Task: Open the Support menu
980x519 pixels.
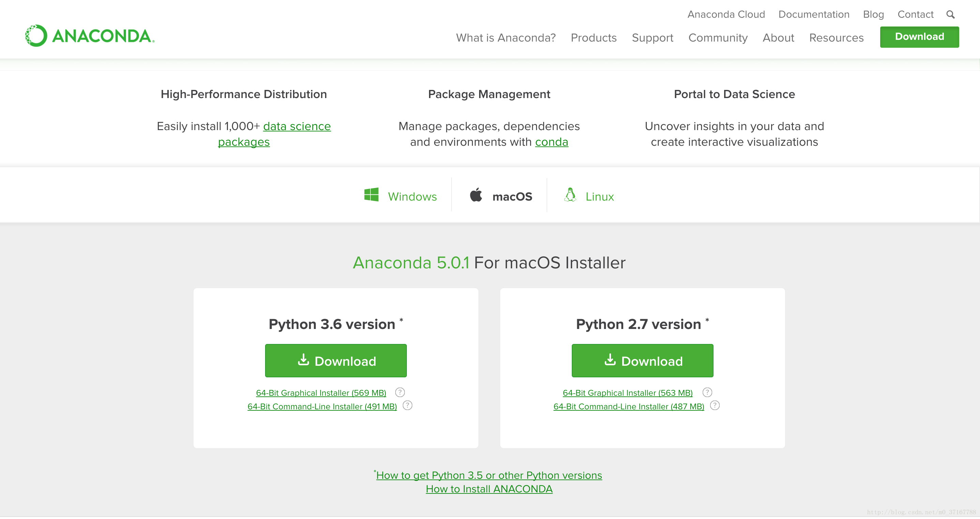Action: (x=653, y=38)
